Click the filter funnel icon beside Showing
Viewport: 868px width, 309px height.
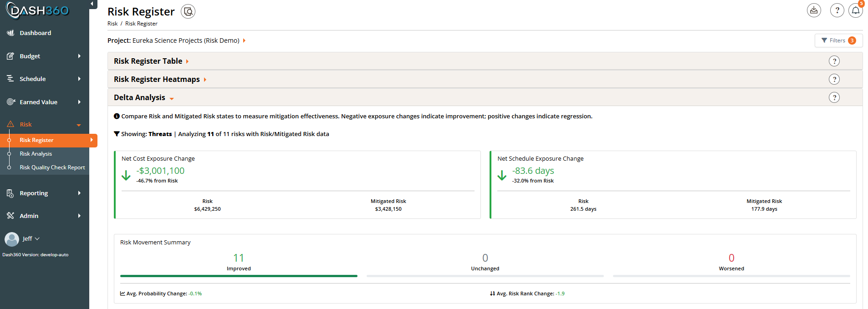[117, 134]
